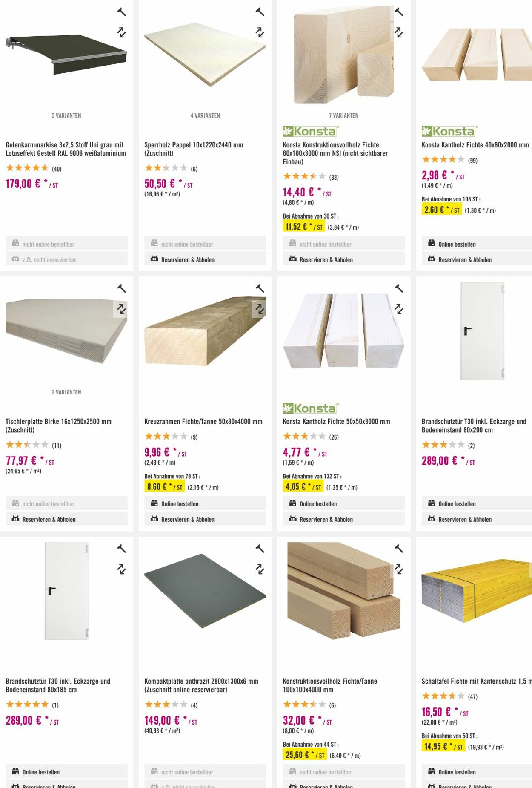Order Kreuzrahmen Fichte/Tanne online
532x788 pixels.
click(x=205, y=504)
